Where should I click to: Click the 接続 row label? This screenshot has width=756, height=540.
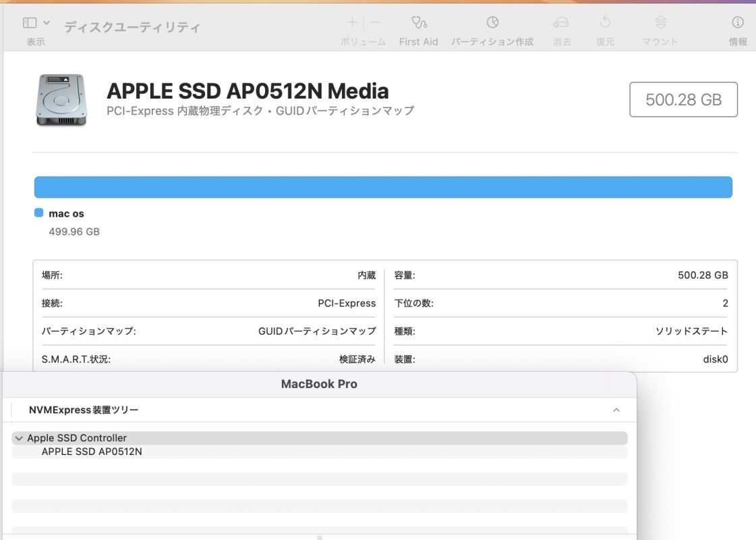pos(52,303)
